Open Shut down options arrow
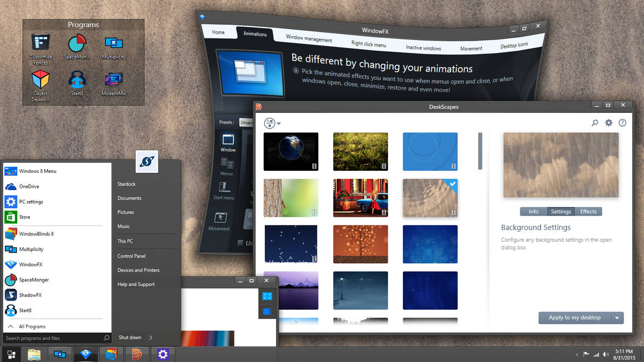 151,337
